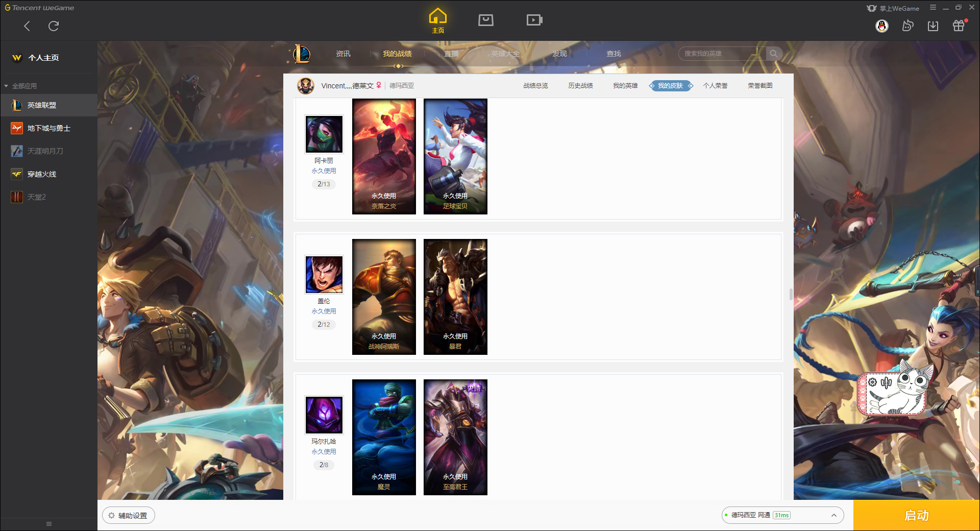Refresh the page with the reload icon
980x531 pixels.
click(54, 26)
